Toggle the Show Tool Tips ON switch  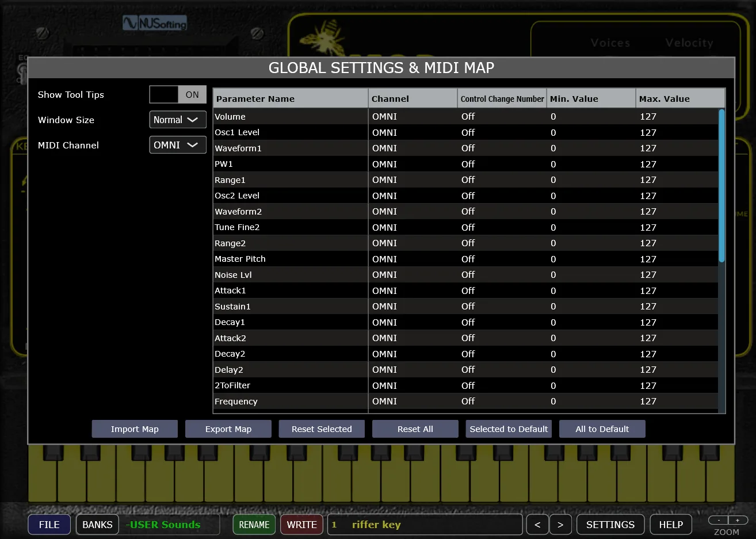click(178, 94)
